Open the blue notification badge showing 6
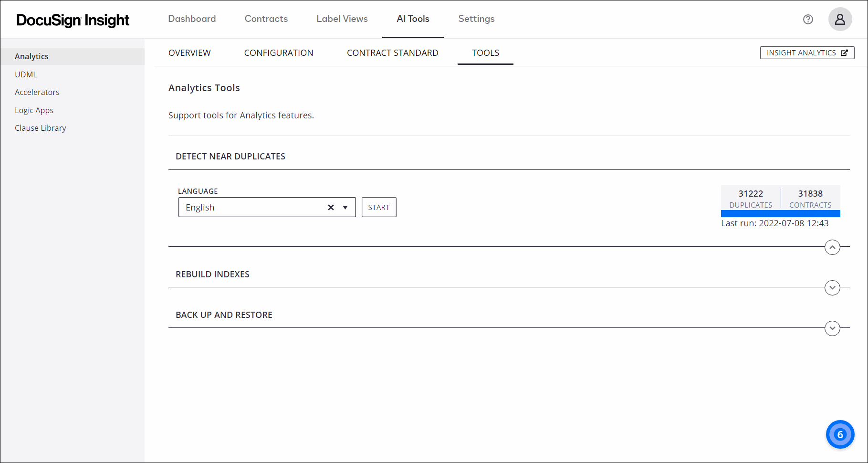 pyautogui.click(x=840, y=434)
